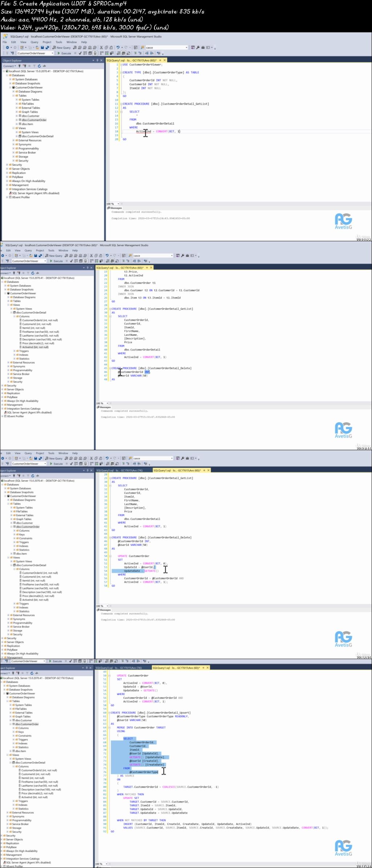Image resolution: width=372 pixels, height=868 pixels.
Task: Close the SQLQuery1.sql tab in Upsert frame
Action: [x=208, y=667]
